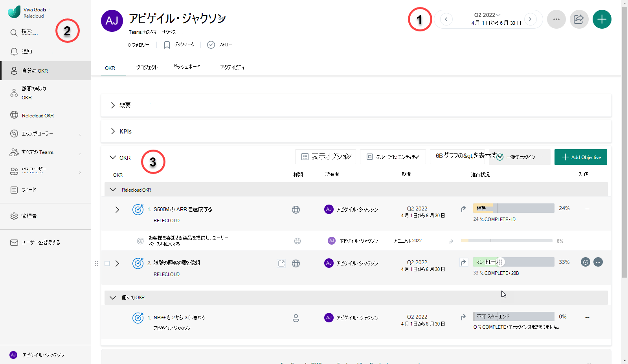Open グループ化: エンティティ dropdown
Image resolution: width=628 pixels, height=364 pixels.
[x=393, y=157]
